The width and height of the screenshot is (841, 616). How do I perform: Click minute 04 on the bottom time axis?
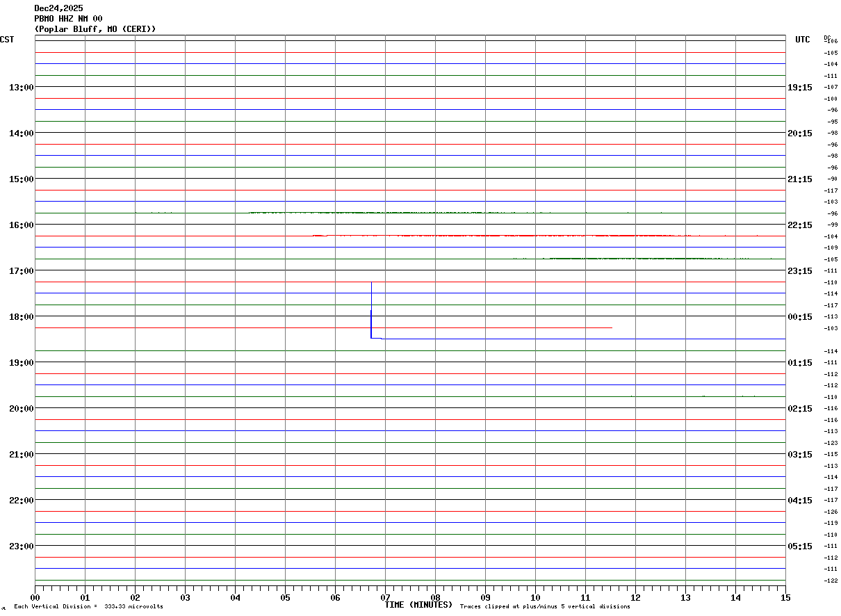(236, 597)
